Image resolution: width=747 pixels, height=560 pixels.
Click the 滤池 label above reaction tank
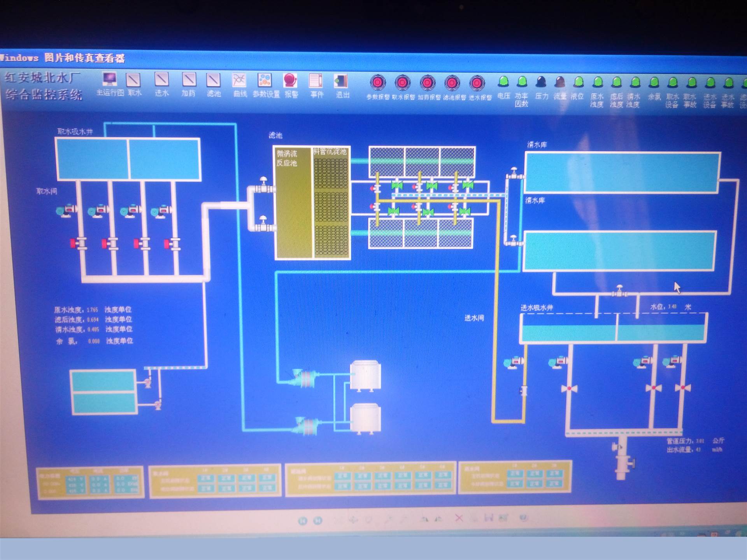click(x=275, y=135)
